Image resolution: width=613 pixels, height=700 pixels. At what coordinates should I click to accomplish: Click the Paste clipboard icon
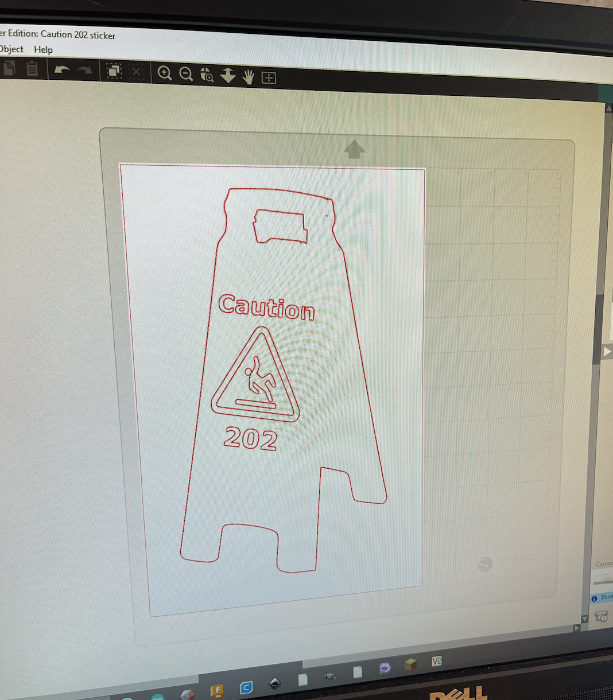pos(32,69)
